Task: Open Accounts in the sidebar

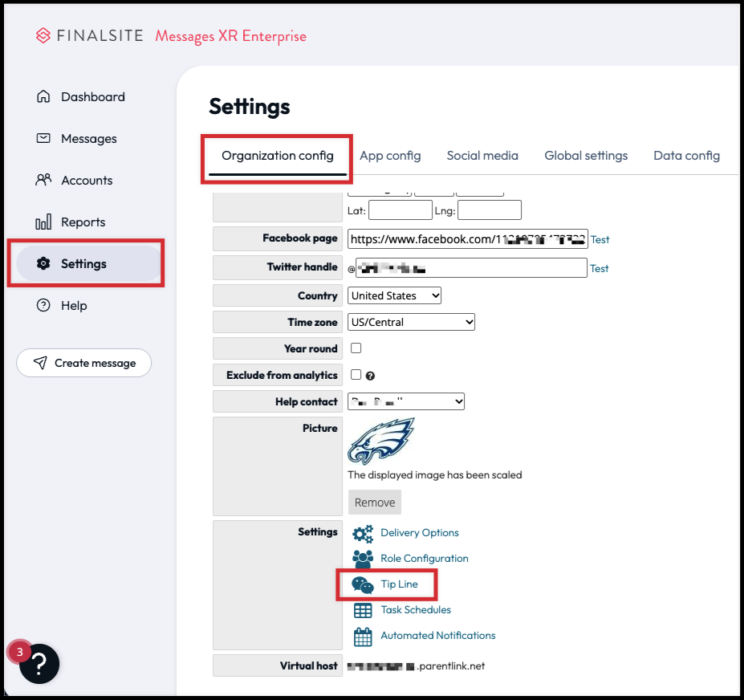Action: (x=87, y=181)
